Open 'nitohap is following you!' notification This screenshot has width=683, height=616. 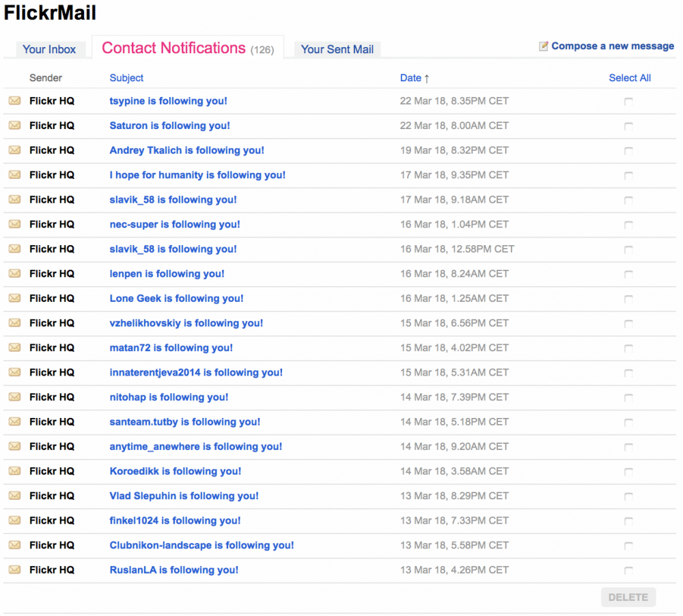tap(169, 397)
